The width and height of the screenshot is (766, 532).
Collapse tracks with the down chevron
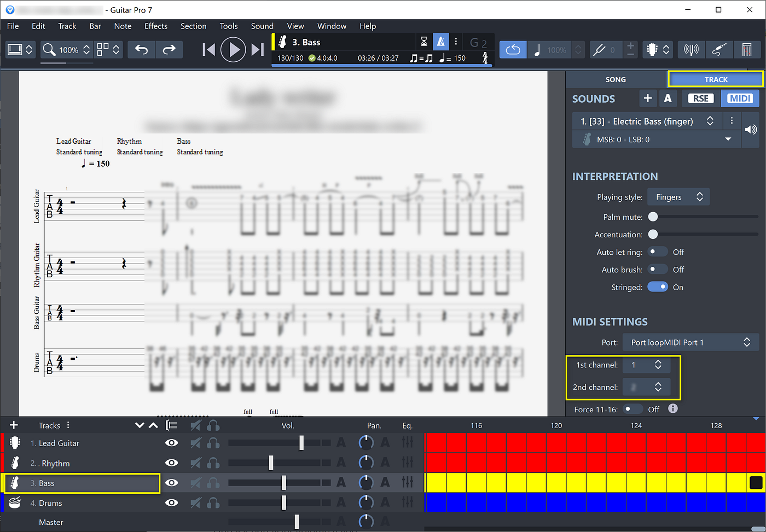coord(140,425)
